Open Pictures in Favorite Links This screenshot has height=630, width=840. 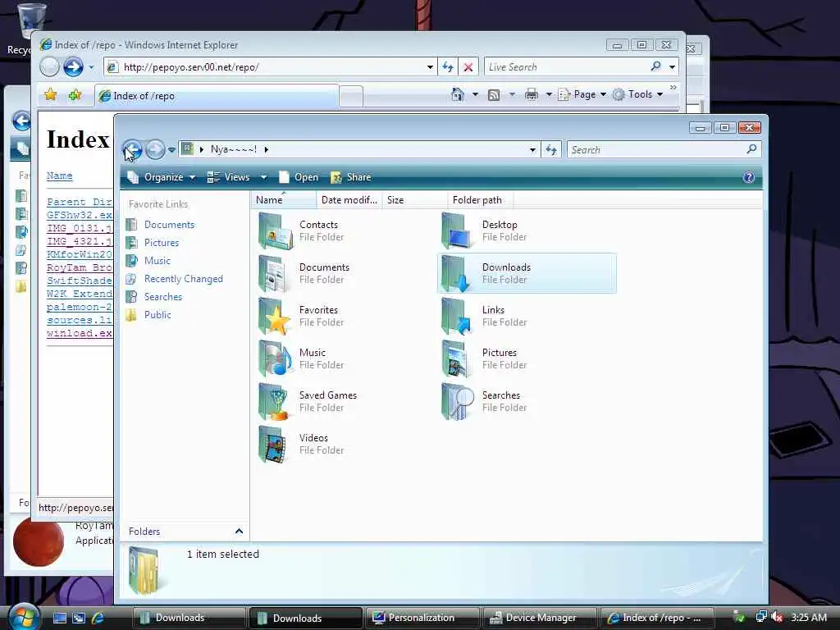tap(162, 243)
